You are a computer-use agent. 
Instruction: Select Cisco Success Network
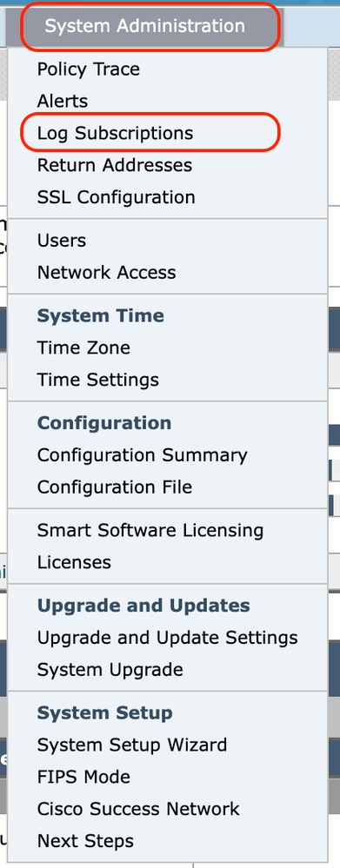(138, 809)
